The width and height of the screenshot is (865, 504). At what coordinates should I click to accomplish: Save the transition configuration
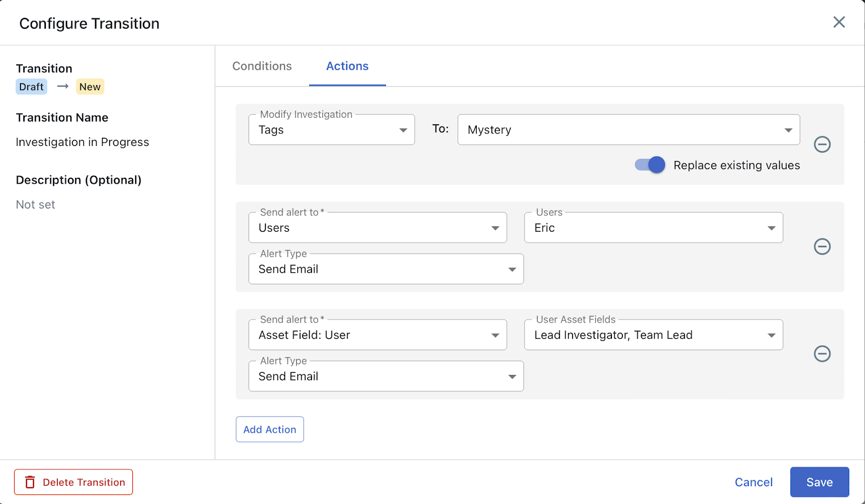click(819, 482)
